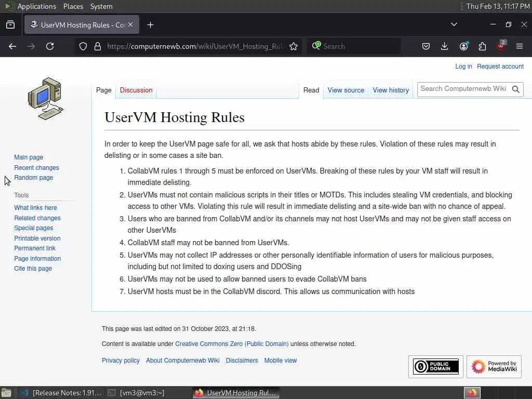Select the Page tab

coord(103,90)
